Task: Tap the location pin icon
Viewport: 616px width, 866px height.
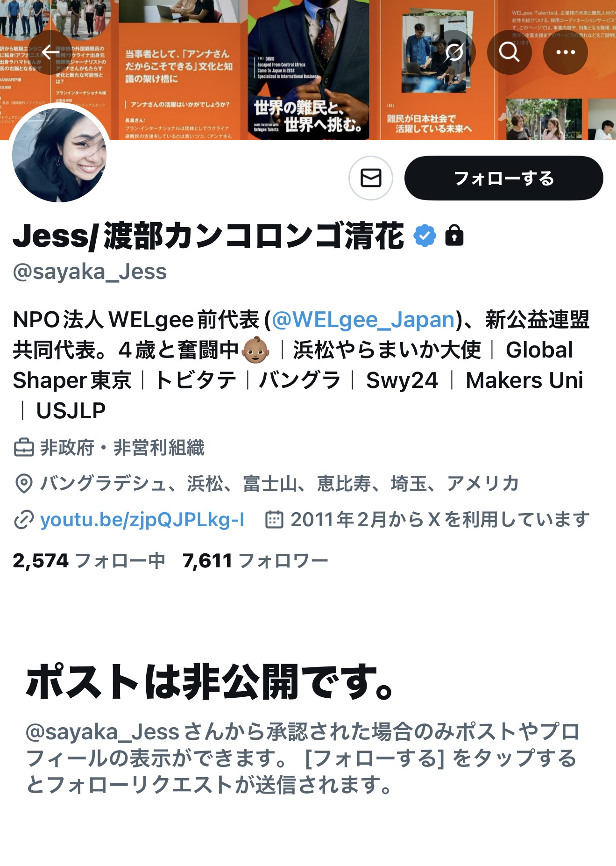Action: (23, 484)
